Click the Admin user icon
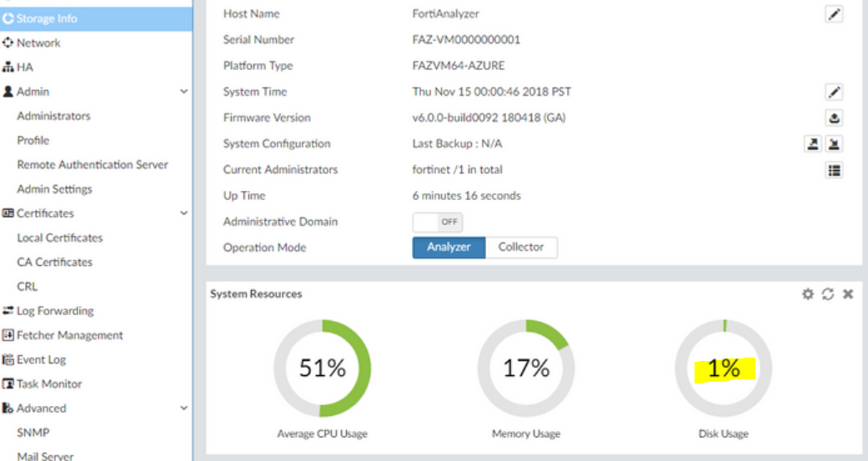 pyautogui.click(x=8, y=92)
